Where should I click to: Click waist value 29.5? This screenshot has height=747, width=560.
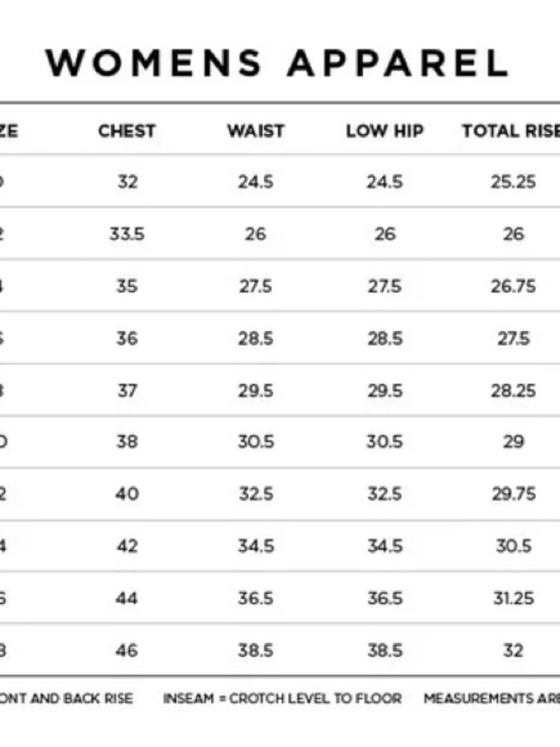pos(255,390)
